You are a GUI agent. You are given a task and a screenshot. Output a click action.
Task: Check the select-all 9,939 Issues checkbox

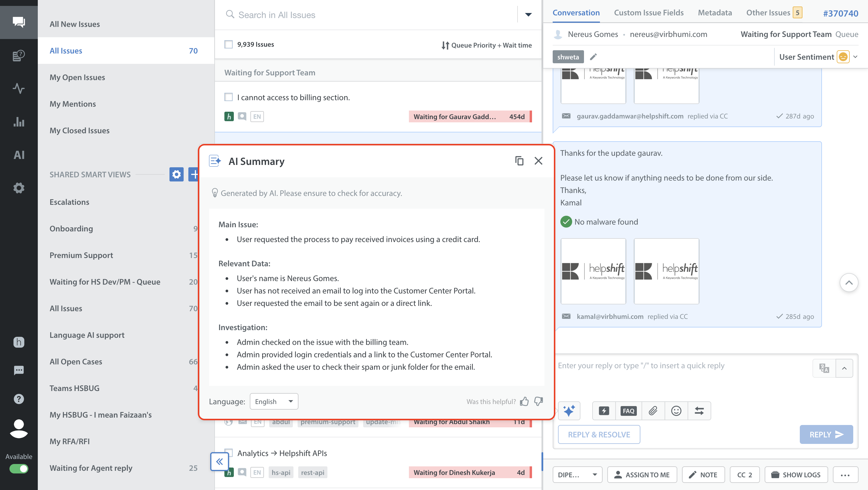point(229,44)
